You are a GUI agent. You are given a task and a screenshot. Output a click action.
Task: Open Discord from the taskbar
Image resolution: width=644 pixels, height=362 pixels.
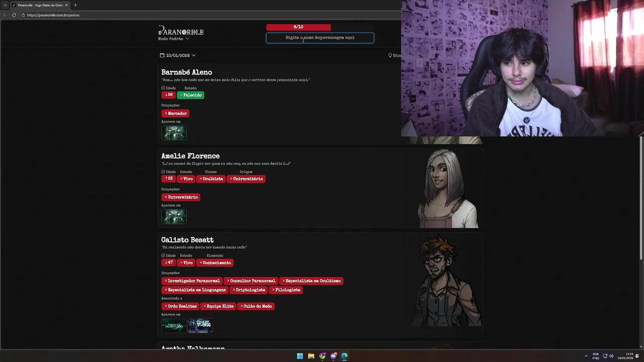tap(333, 356)
